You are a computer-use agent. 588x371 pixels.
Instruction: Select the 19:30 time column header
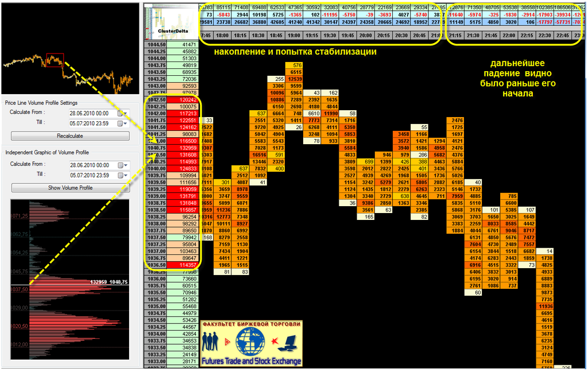click(330, 36)
